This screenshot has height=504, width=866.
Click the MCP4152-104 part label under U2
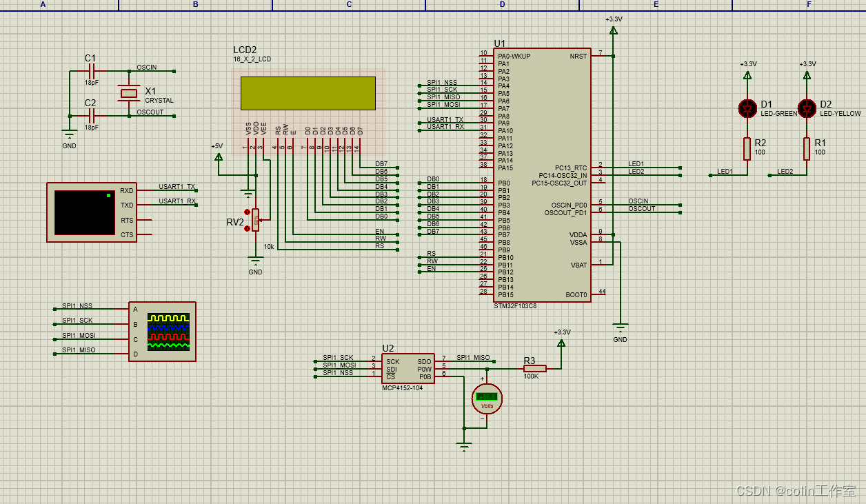click(x=403, y=388)
